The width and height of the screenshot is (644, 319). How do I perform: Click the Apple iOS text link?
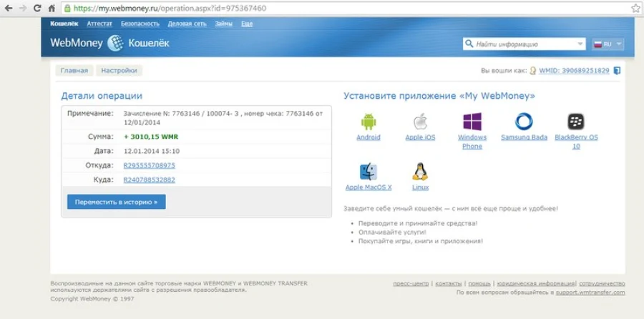[x=420, y=137]
